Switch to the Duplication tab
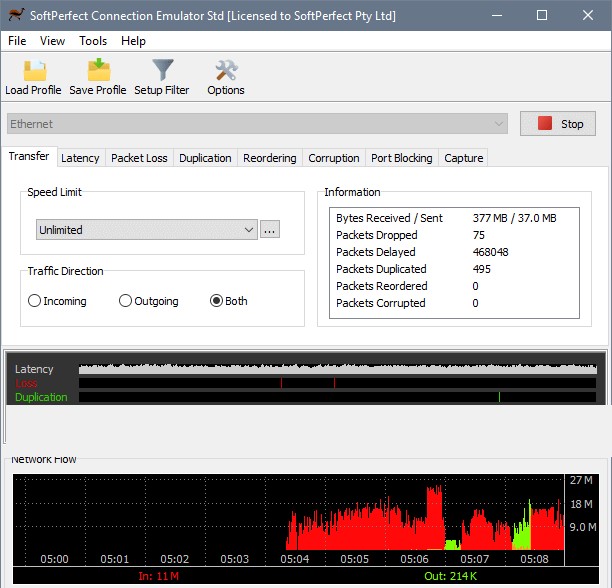This screenshot has height=588, width=612. click(205, 158)
